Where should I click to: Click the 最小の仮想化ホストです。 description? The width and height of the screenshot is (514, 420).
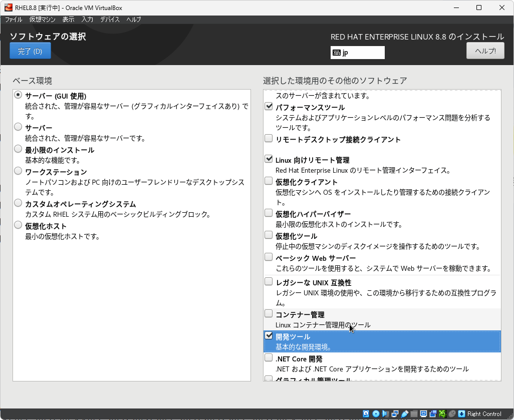[x=63, y=237]
